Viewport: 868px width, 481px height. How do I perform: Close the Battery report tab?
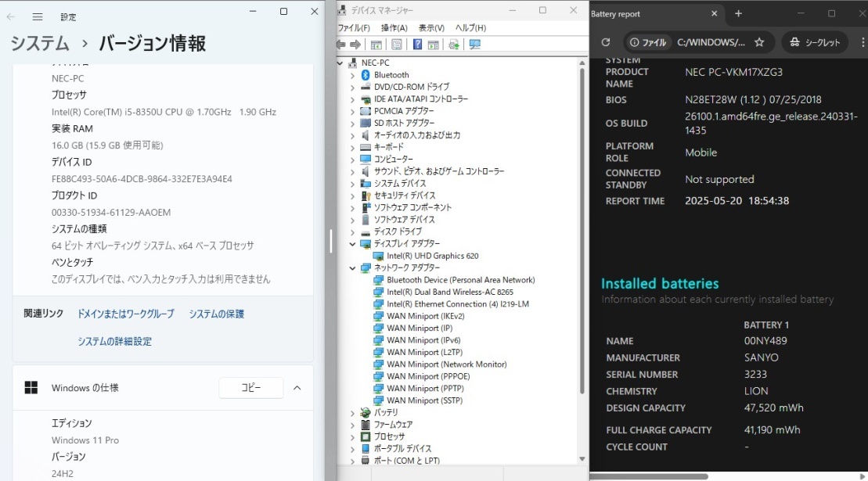click(x=714, y=14)
